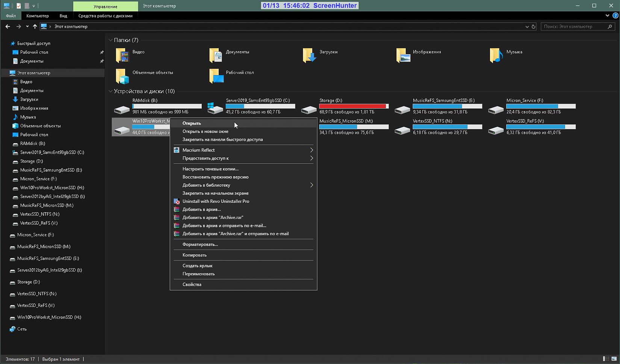The width and height of the screenshot is (620, 364).
Task: Collapse the Папки group header
Action: coord(111,40)
